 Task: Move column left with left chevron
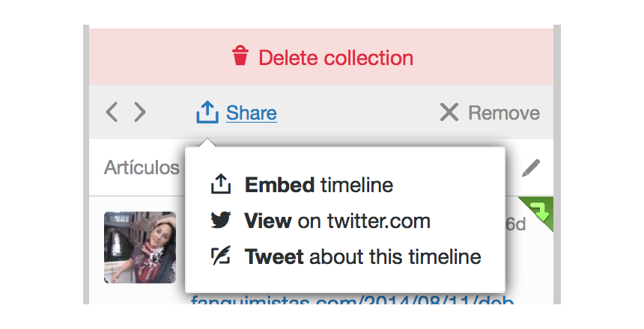tap(112, 112)
